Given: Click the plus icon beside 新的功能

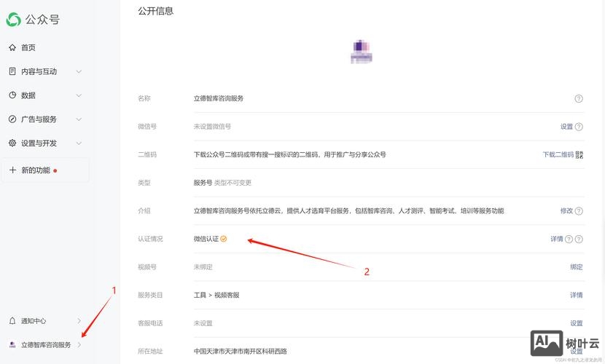Looking at the screenshot, I should pos(12,170).
